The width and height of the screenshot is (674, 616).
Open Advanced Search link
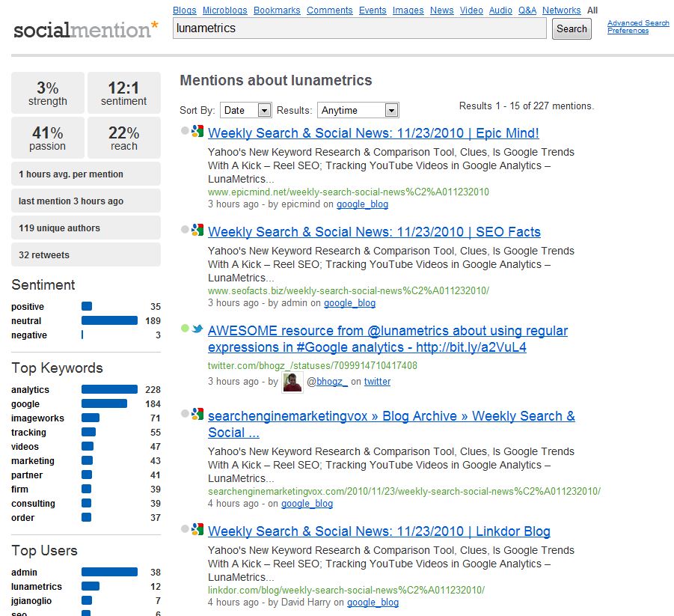coord(638,22)
